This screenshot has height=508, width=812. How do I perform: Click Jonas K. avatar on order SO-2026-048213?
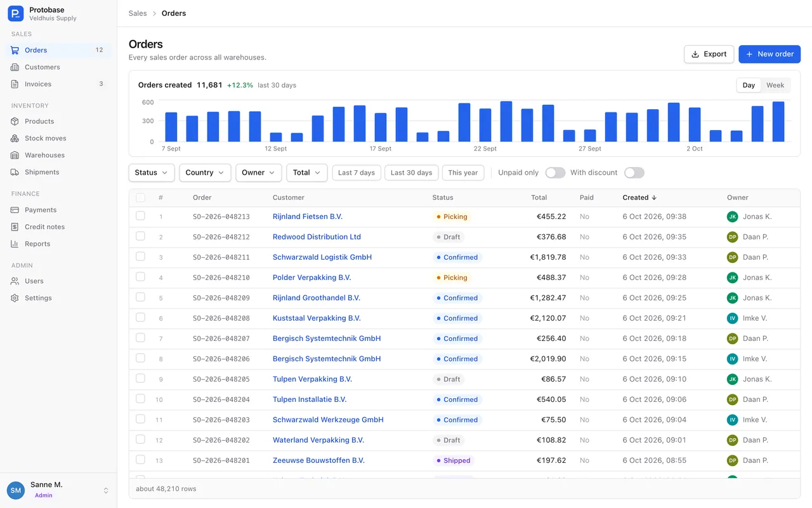pyautogui.click(x=733, y=217)
